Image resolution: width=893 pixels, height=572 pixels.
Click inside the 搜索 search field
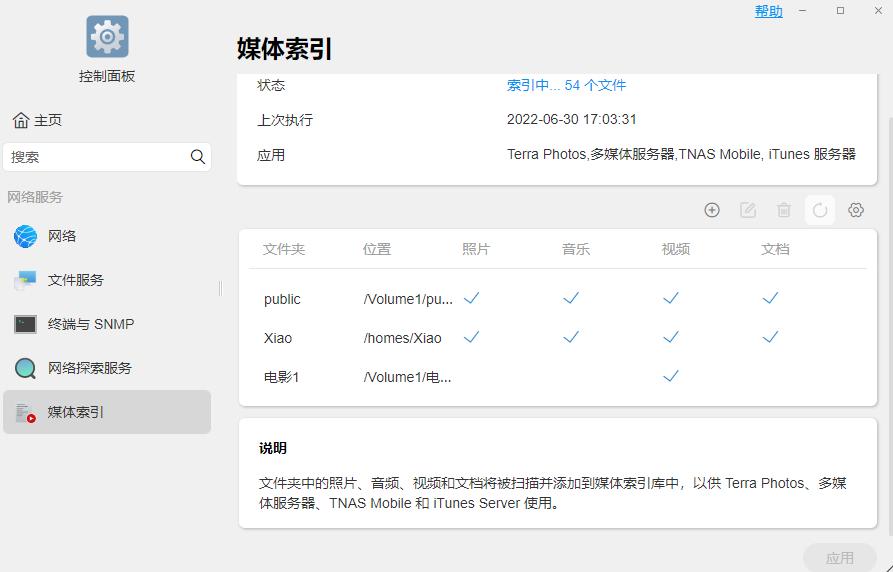point(95,157)
